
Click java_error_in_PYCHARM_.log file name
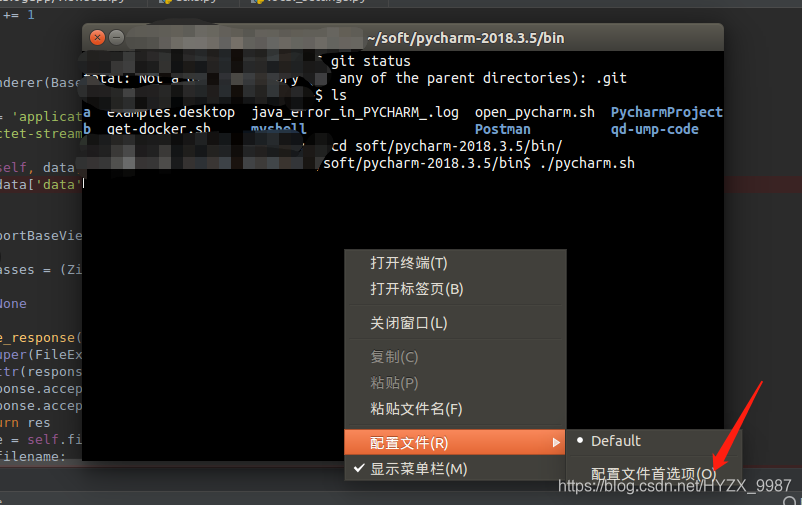(355, 113)
